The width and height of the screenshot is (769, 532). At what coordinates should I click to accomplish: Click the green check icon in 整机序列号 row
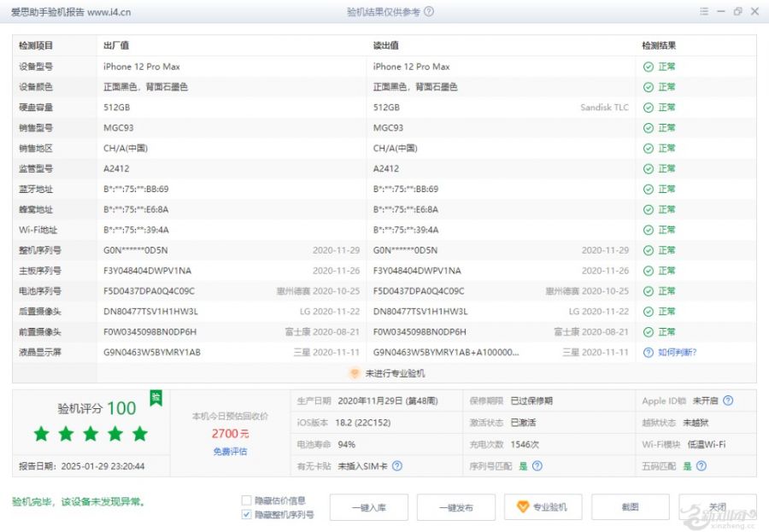click(649, 250)
